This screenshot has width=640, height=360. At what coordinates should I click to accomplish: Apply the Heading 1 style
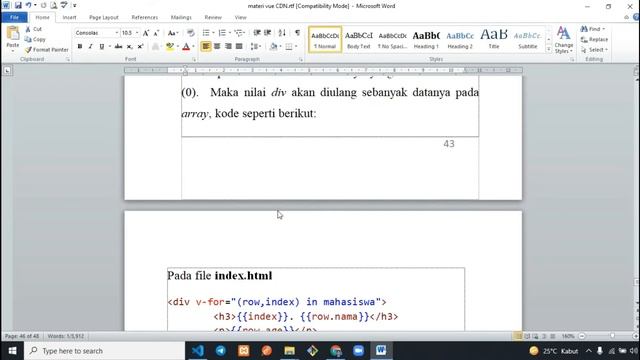coord(426,40)
